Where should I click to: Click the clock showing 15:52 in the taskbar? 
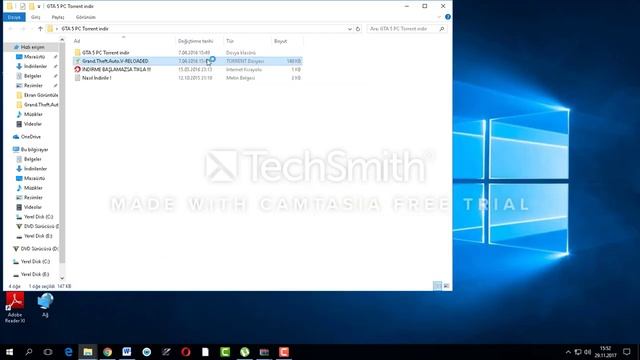(x=605, y=352)
